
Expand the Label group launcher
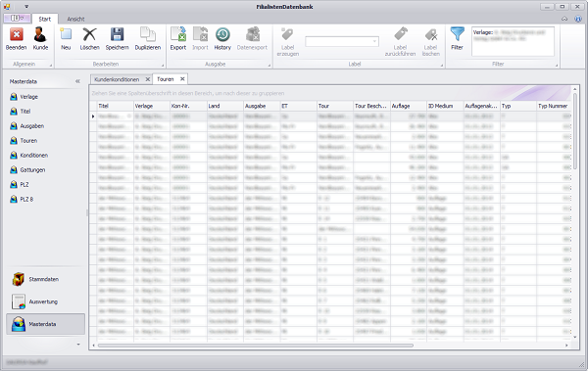pos(442,66)
